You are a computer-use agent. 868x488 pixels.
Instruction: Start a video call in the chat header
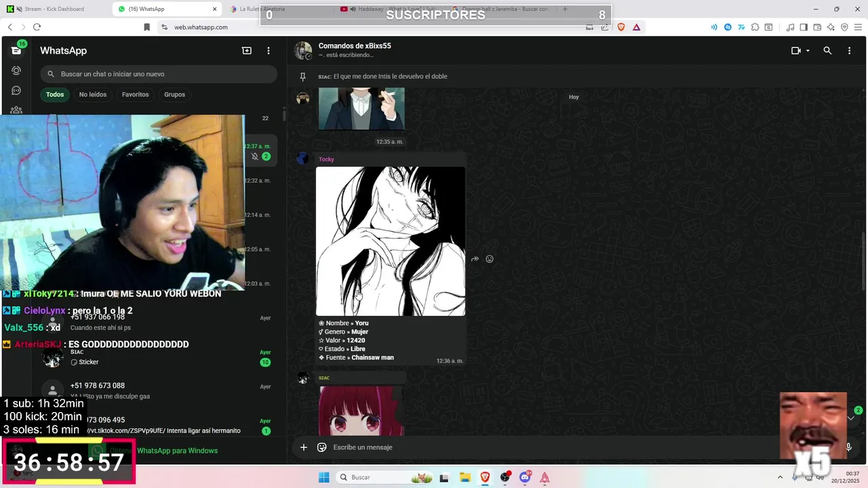click(796, 51)
